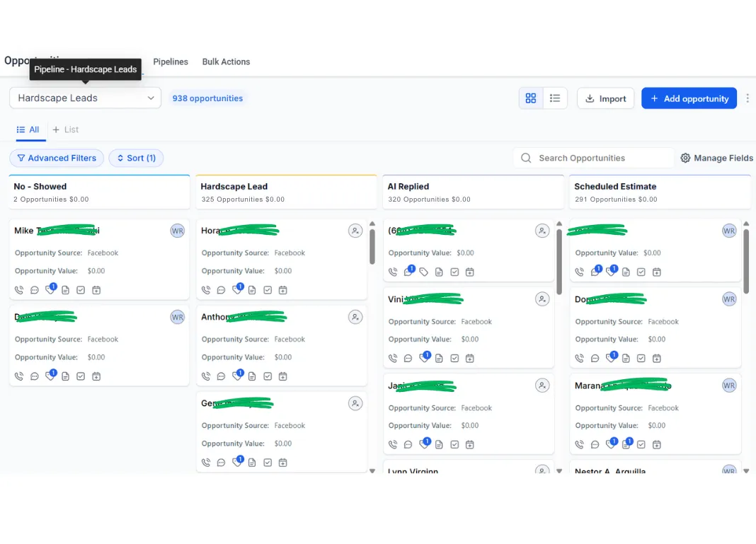The width and height of the screenshot is (756, 544).
Task: Go to the Bulk Actions tab
Action: 226,62
